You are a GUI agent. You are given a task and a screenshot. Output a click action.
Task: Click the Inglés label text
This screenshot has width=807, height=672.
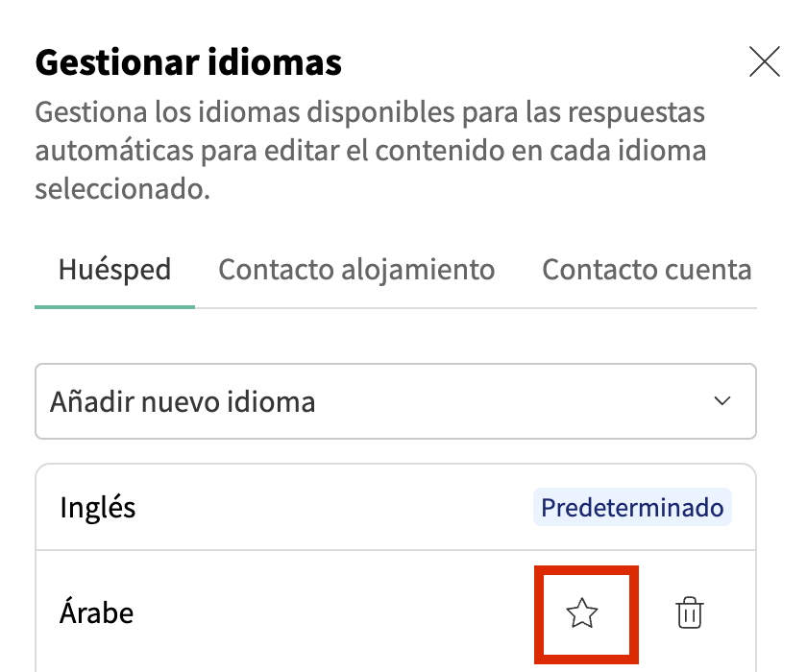click(x=97, y=507)
